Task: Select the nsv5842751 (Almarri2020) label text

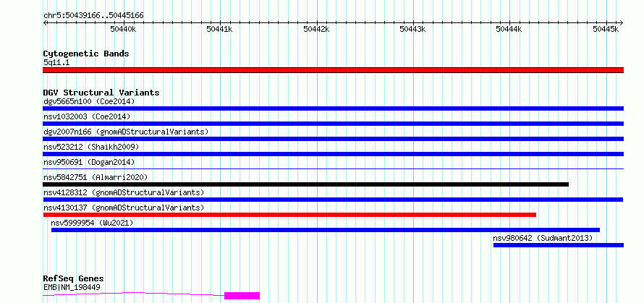Action: point(96,177)
